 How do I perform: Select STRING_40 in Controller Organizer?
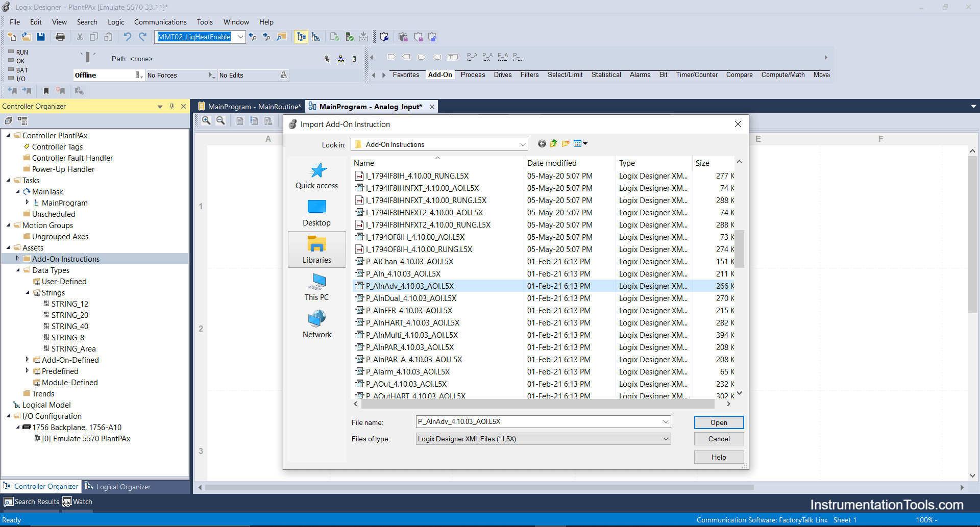click(69, 326)
